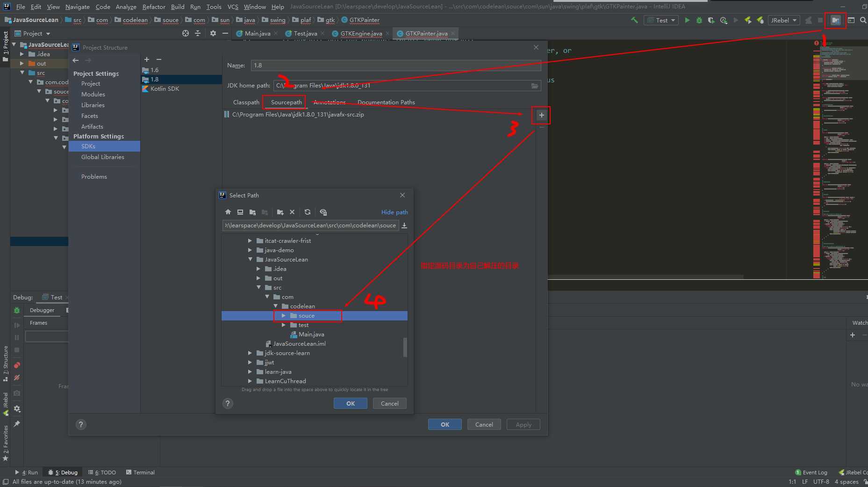The height and width of the screenshot is (487, 868).
Task: Click the Apply button
Action: pyautogui.click(x=524, y=424)
